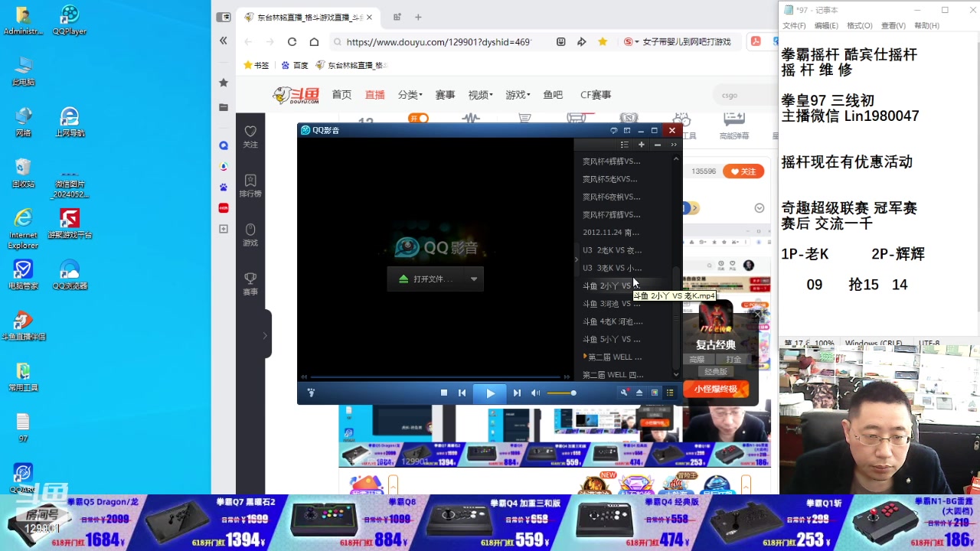Click the 打开文件 button in QQ影音
The width and height of the screenshot is (980, 551).
(427, 279)
